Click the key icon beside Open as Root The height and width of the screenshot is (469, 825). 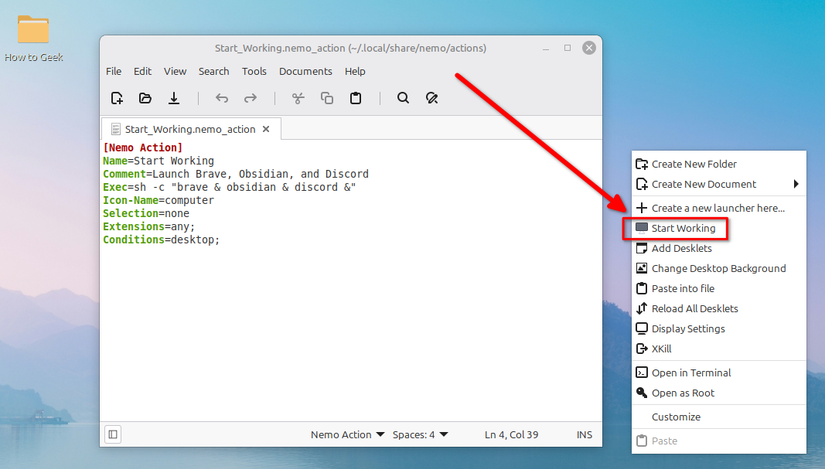point(641,393)
